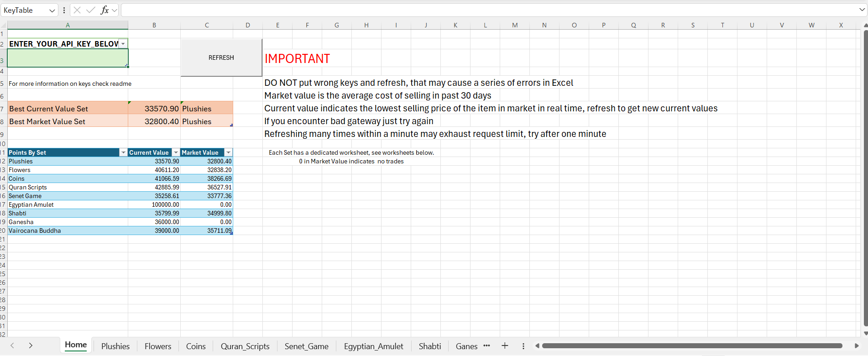Open the Market Value column filter
Image resolution: width=868 pixels, height=356 pixels.
(x=228, y=152)
